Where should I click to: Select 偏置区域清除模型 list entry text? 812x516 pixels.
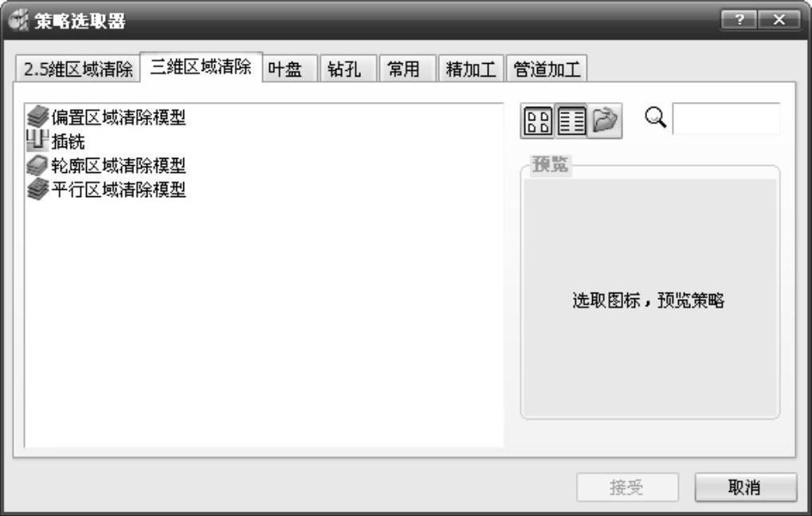[x=119, y=117]
